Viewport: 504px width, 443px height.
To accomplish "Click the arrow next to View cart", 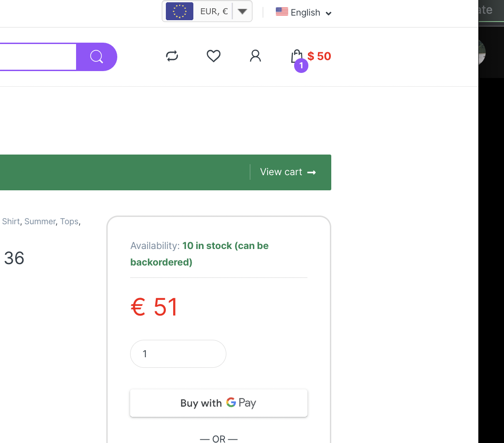I will click(312, 172).
